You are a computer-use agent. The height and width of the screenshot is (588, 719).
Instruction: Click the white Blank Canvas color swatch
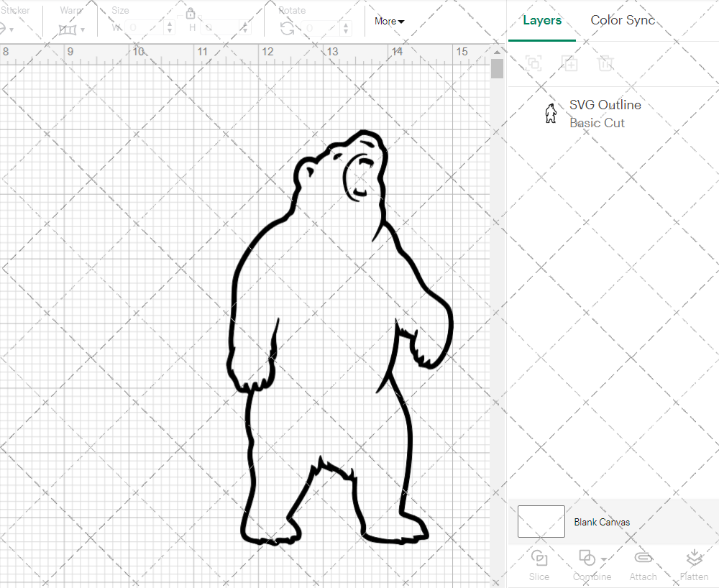(x=541, y=521)
